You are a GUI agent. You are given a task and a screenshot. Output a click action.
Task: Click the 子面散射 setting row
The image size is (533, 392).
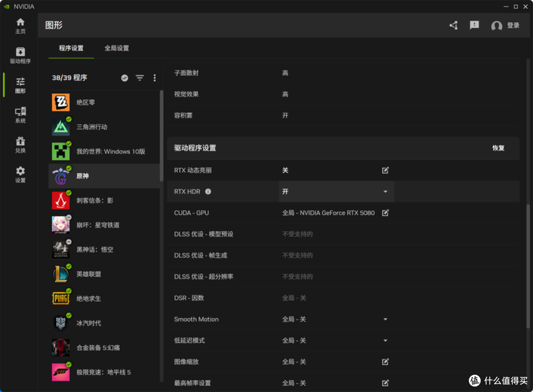pos(343,73)
